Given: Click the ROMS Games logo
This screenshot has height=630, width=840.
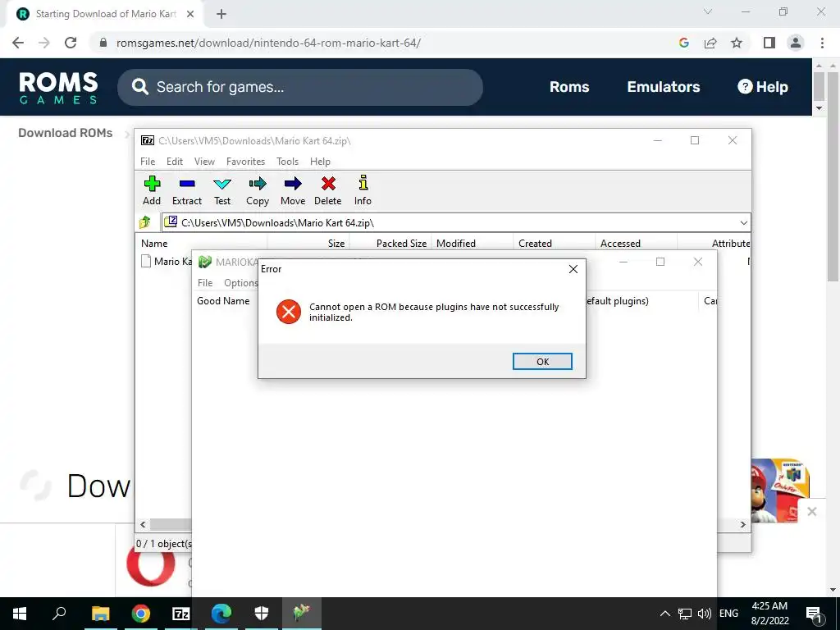Looking at the screenshot, I should 58,87.
